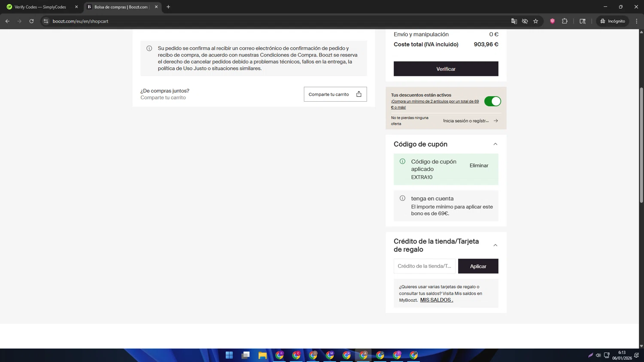The height and width of the screenshot is (362, 644).
Task: Focus the Crédito de la tienda input field
Action: pyautogui.click(x=425, y=266)
